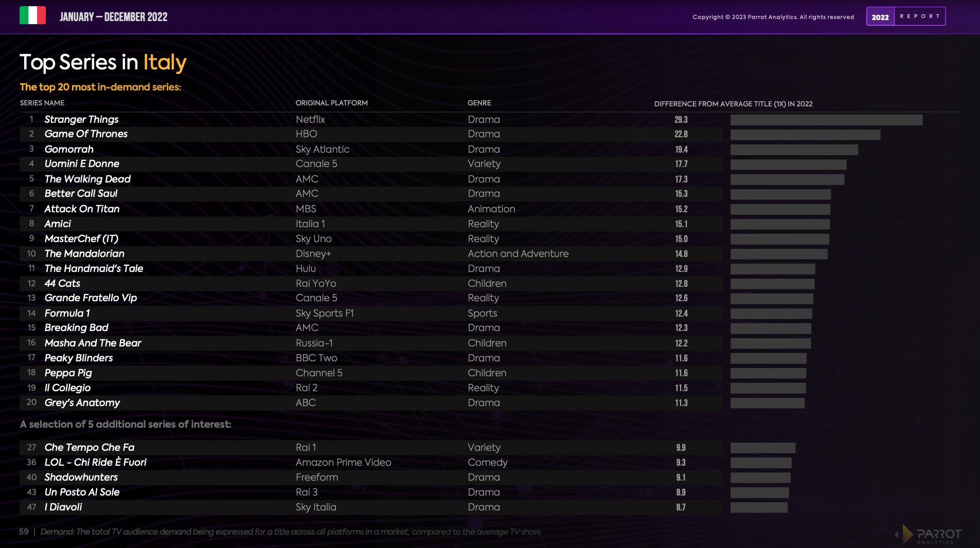The height and width of the screenshot is (548, 980).
Task: Click the Top Series in Italy title
Action: click(x=103, y=62)
